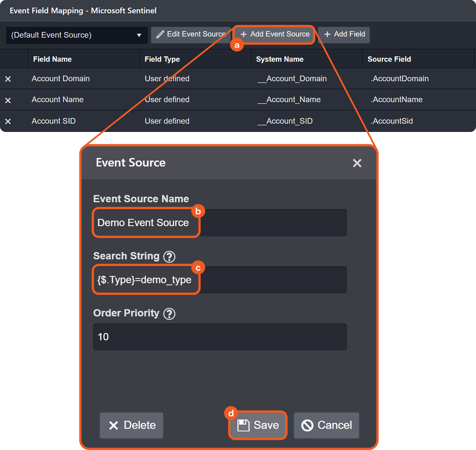Sort by the Field Name column header
The image size is (476, 450).
[52, 59]
